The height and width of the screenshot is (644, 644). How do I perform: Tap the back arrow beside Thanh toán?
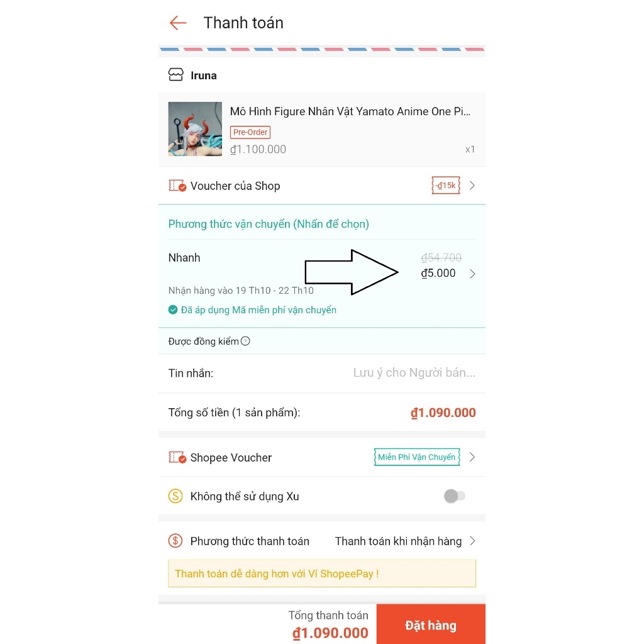pos(178,23)
